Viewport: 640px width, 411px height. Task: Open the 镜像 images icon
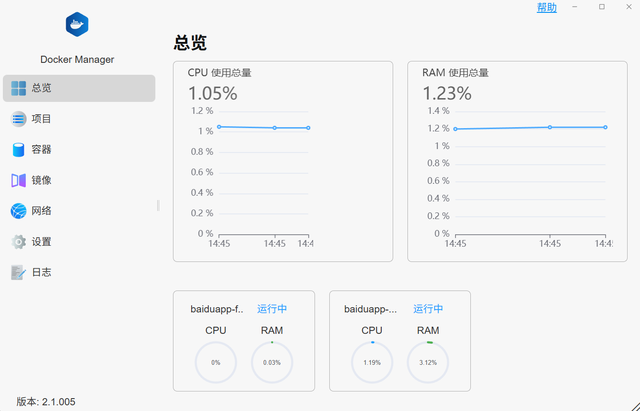(x=19, y=180)
